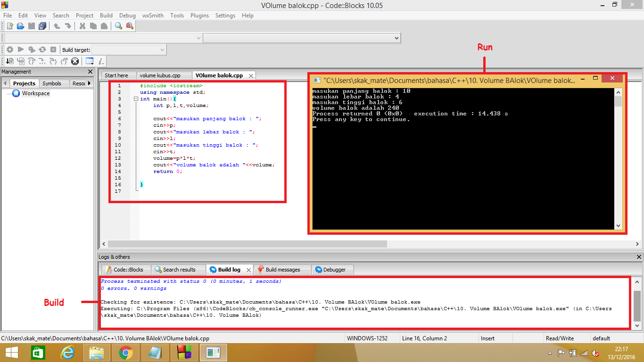Viewport: 644px width, 362px height.
Task: Click the editor horizontal scrollbar thumb
Action: pyautogui.click(x=248, y=244)
